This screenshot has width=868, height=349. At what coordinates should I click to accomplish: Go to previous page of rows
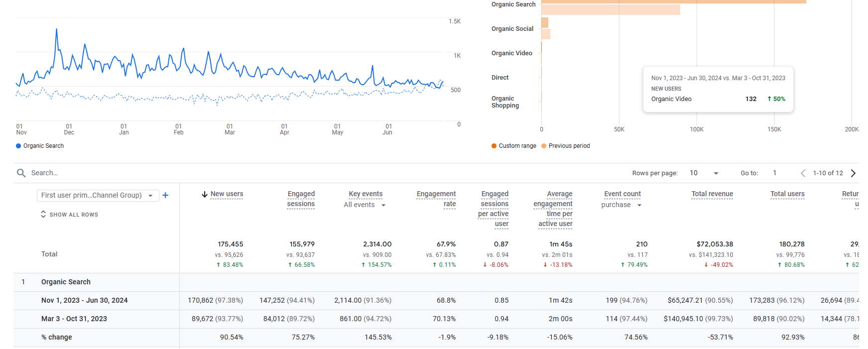(803, 173)
